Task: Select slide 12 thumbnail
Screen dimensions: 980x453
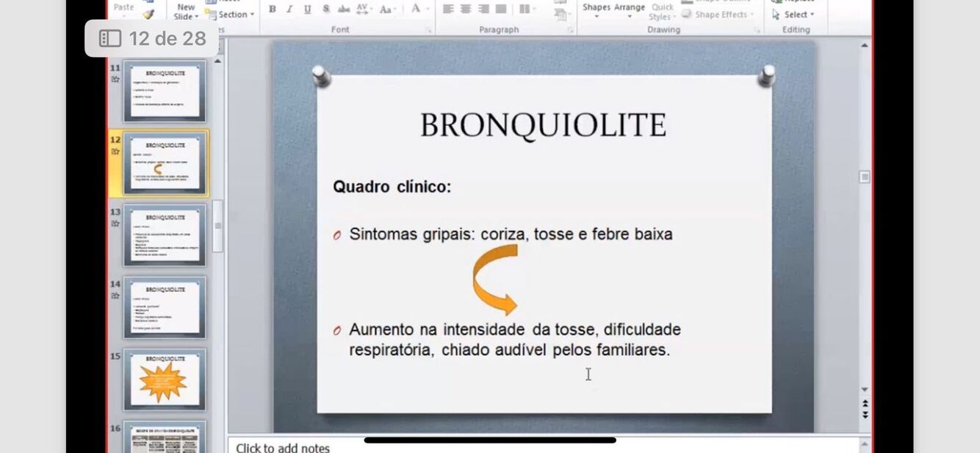Action: (x=165, y=163)
